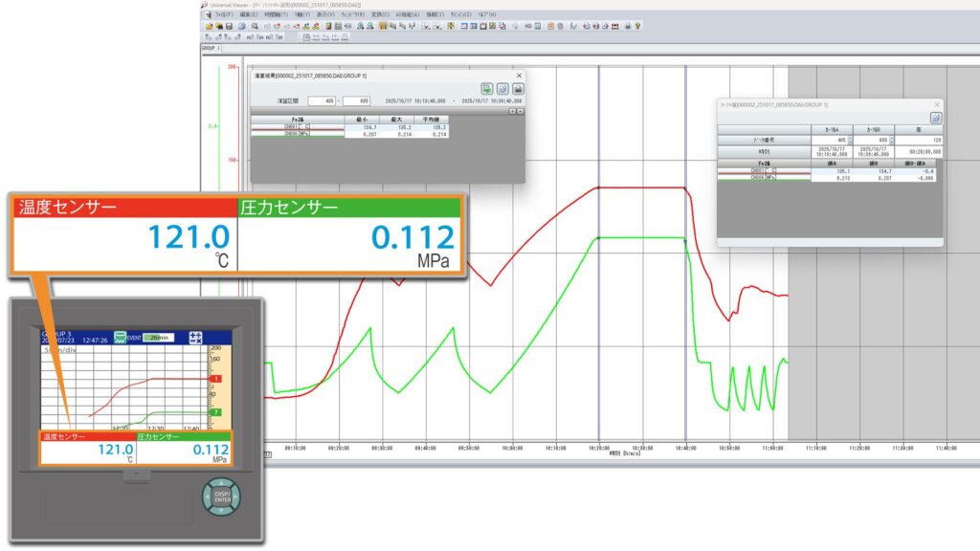Click the green channel 7 marker on recorder scale
This screenshot has width=980, height=551.
point(215,412)
